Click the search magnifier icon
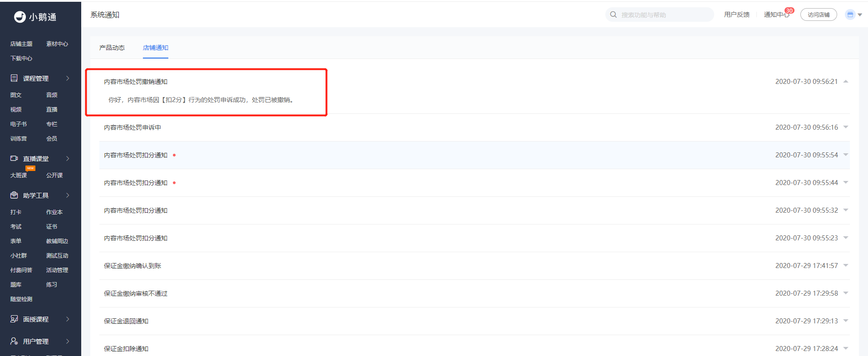This screenshot has width=868, height=356. (x=613, y=15)
